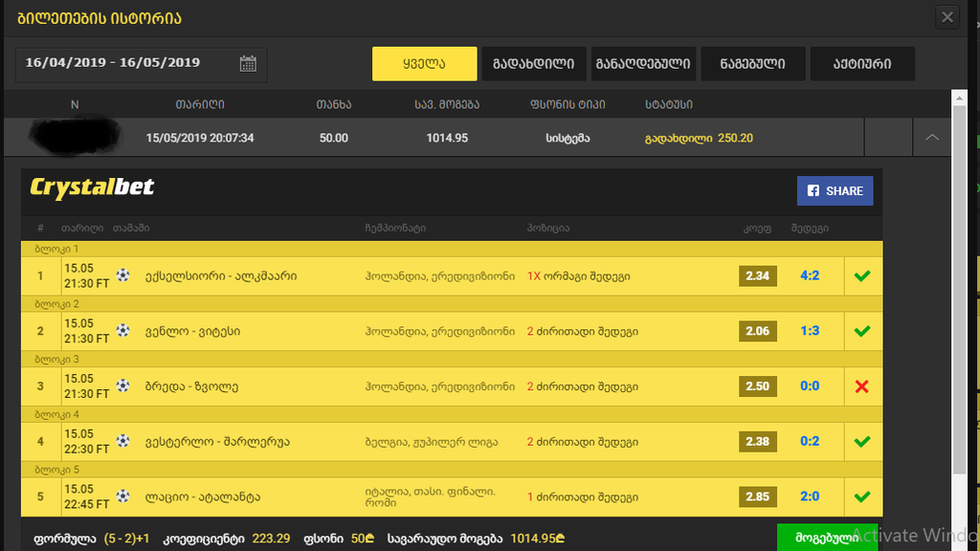The height and width of the screenshot is (551, 980).
Task: Click soccer ball icon for ვესტერლო - შარლერუა
Action: pos(122,440)
